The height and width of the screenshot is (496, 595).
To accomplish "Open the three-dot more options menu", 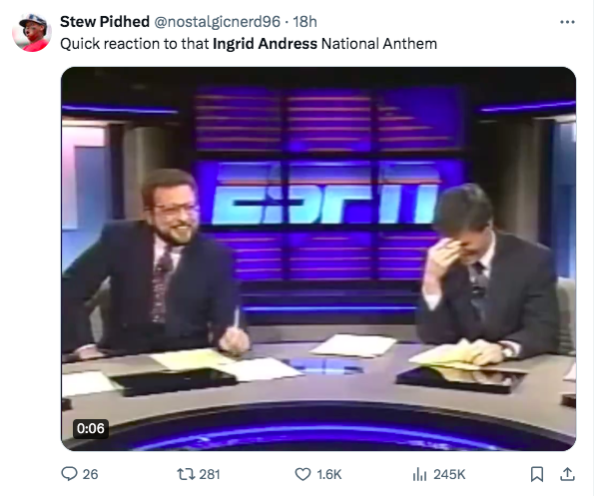I will [567, 22].
